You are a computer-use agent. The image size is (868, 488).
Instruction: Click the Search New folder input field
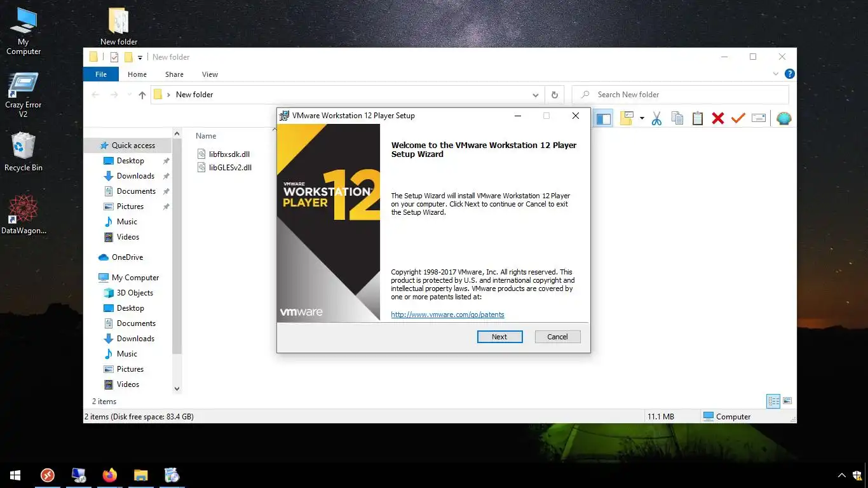click(x=680, y=95)
